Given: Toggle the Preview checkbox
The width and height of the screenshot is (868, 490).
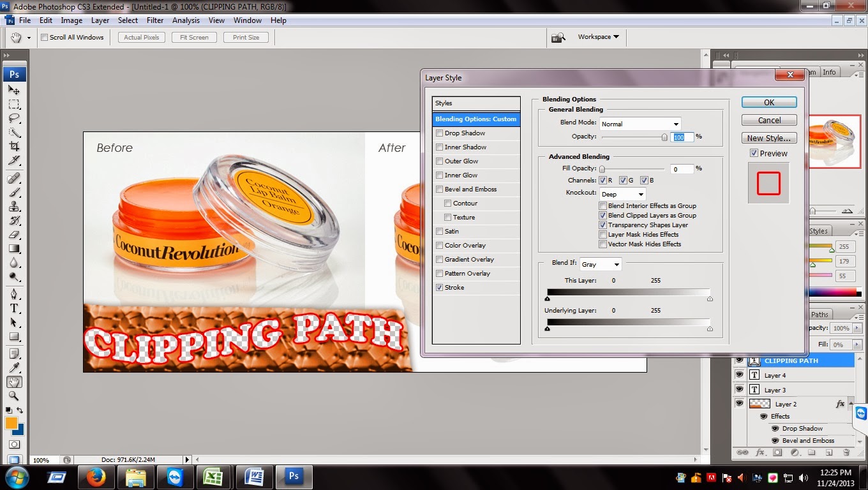Looking at the screenshot, I should click(754, 153).
